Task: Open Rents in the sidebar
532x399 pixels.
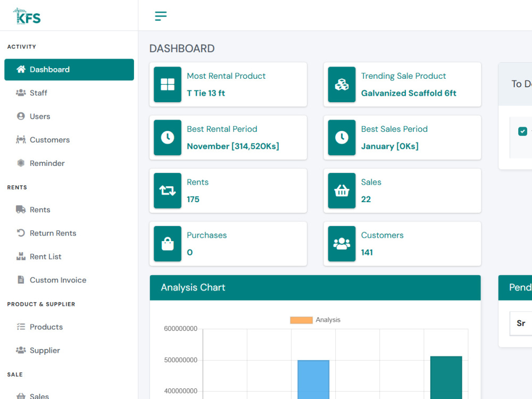Action: click(x=69, y=209)
